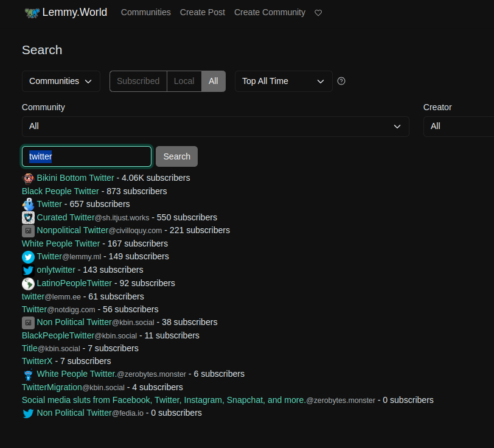Click the 657-subscriber Twitter community bird avatar
Viewport: 494px width, 448px height.
(x=28, y=205)
